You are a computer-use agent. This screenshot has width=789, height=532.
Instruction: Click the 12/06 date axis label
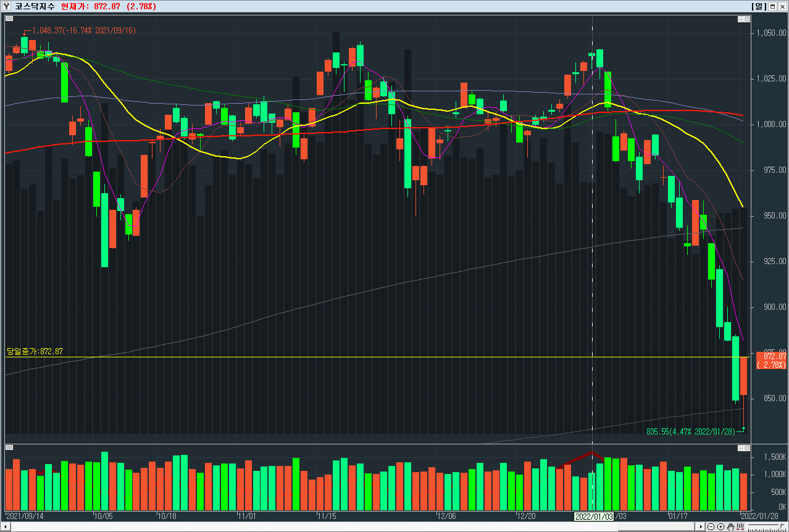(x=446, y=516)
